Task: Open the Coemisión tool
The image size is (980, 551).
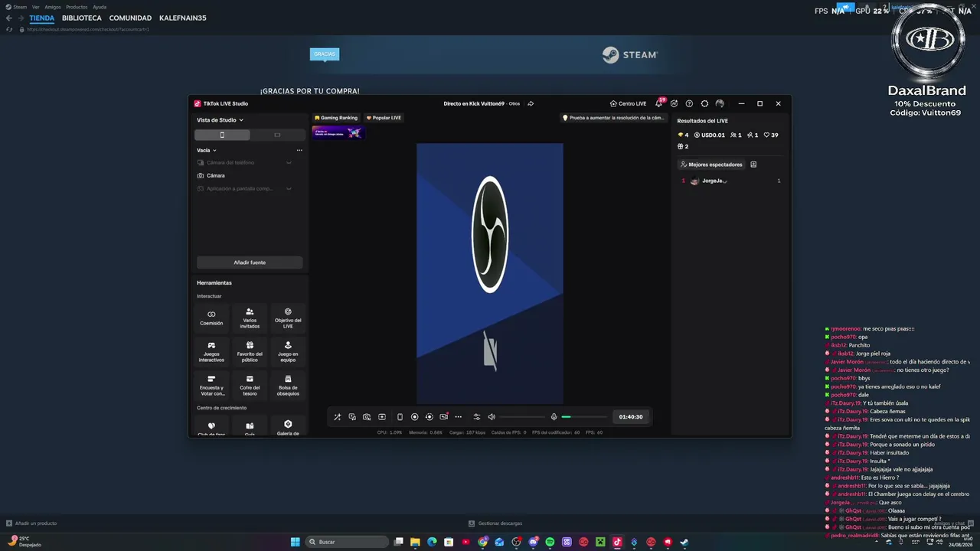Action: 211,317
